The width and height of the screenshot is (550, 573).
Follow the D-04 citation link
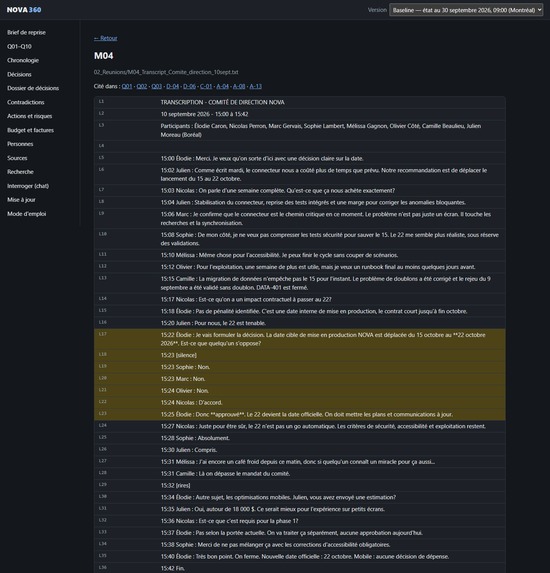172,86
